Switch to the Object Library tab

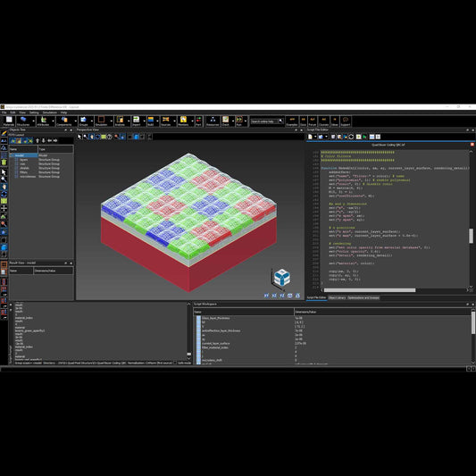point(337,297)
